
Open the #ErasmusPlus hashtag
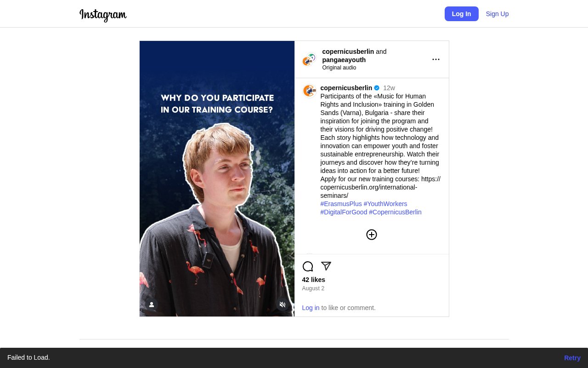341,204
